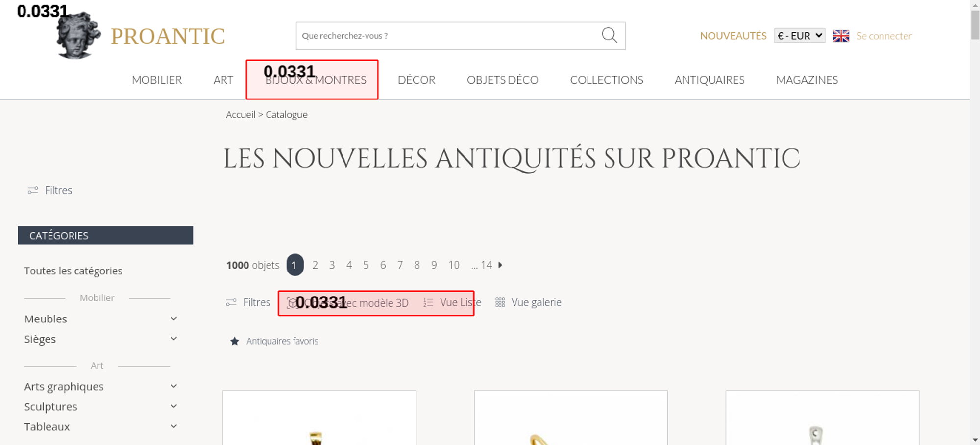Jump to last page 14
The width and height of the screenshot is (980, 445).
click(486, 265)
